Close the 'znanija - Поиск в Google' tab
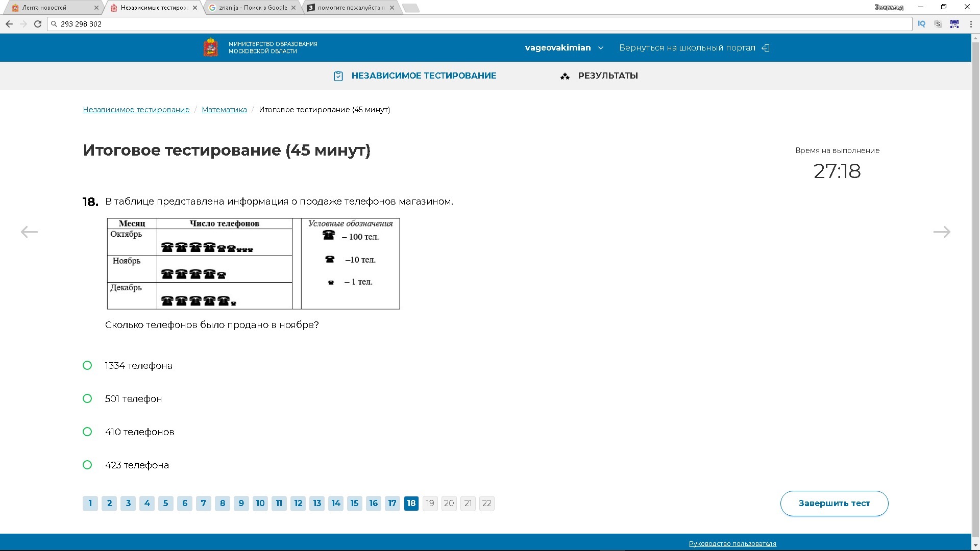 (293, 8)
